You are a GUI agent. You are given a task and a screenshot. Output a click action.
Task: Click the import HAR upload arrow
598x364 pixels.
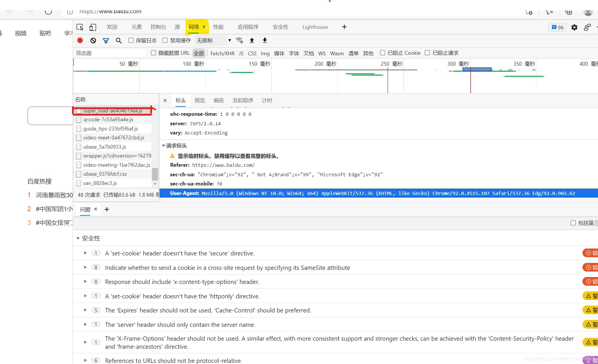point(252,41)
